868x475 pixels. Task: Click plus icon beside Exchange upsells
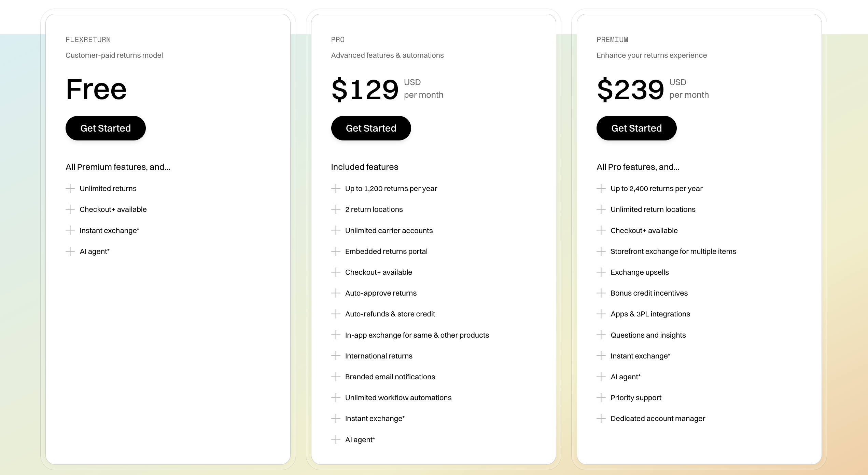click(x=601, y=272)
